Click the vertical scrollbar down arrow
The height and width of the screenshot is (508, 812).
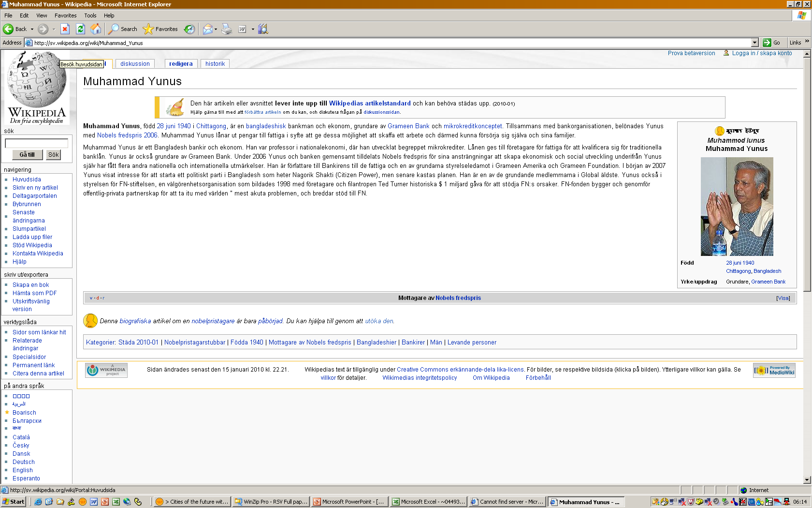[807, 480]
